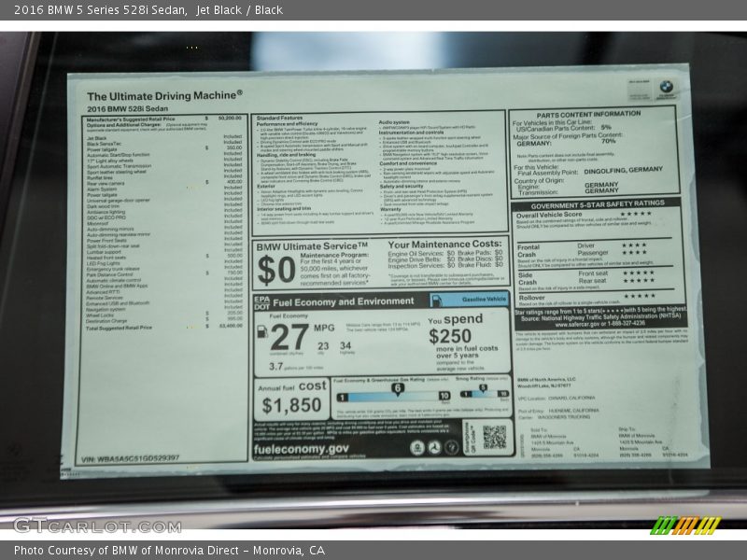Viewport: 747px width, 560px height.
Task: Click the BMW roundel logo top right
Action: (665, 86)
